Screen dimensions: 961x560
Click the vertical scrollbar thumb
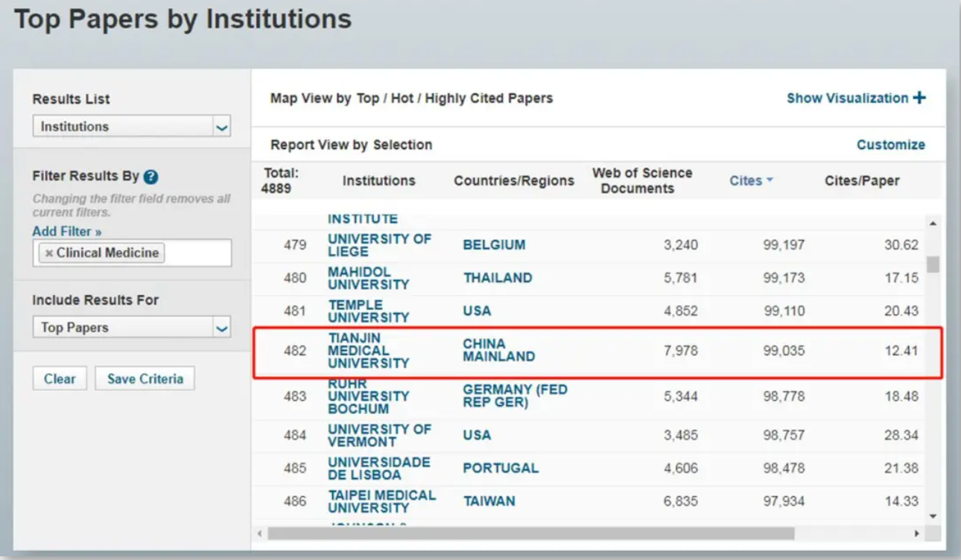[x=933, y=264]
